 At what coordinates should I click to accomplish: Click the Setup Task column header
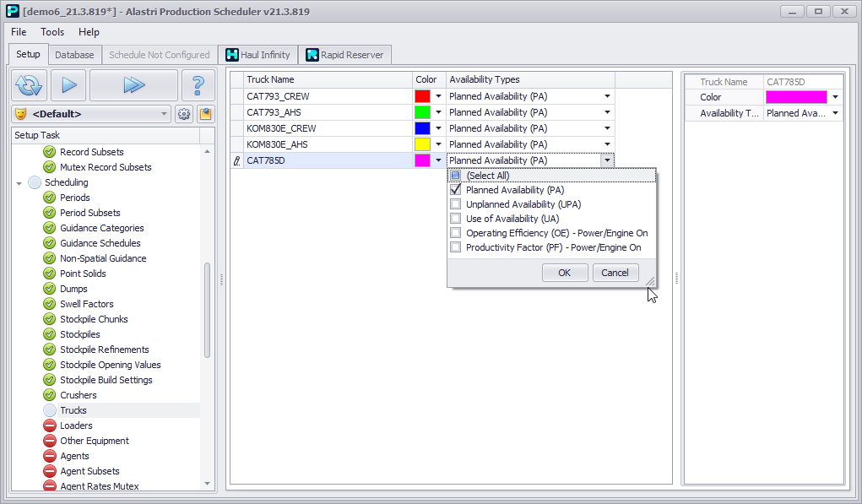pyautogui.click(x=106, y=135)
